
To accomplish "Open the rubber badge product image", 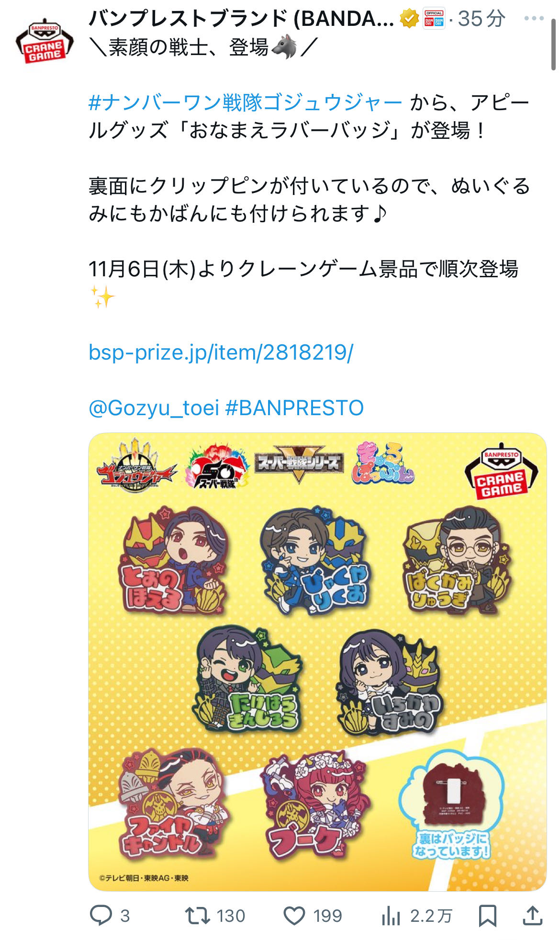I will coord(317,662).
